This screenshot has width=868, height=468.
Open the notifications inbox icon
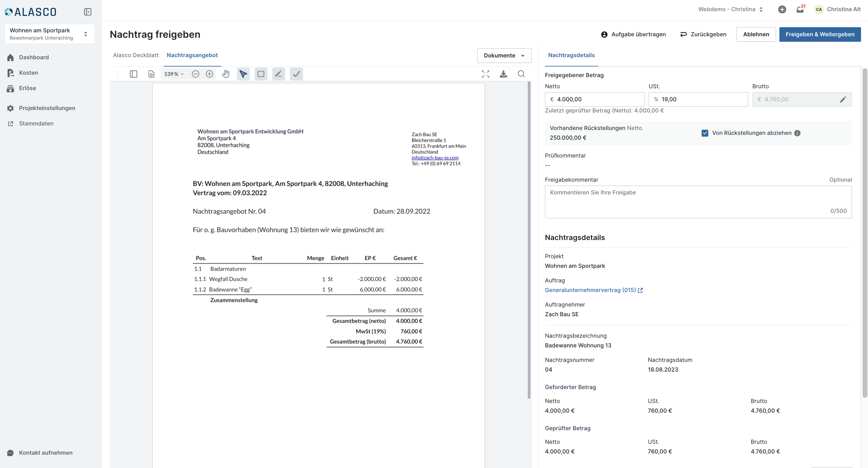[800, 9]
